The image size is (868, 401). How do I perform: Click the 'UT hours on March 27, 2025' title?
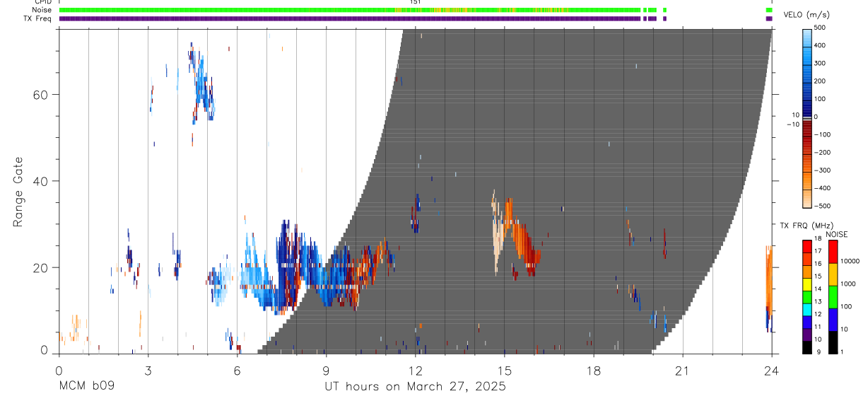[x=415, y=387]
